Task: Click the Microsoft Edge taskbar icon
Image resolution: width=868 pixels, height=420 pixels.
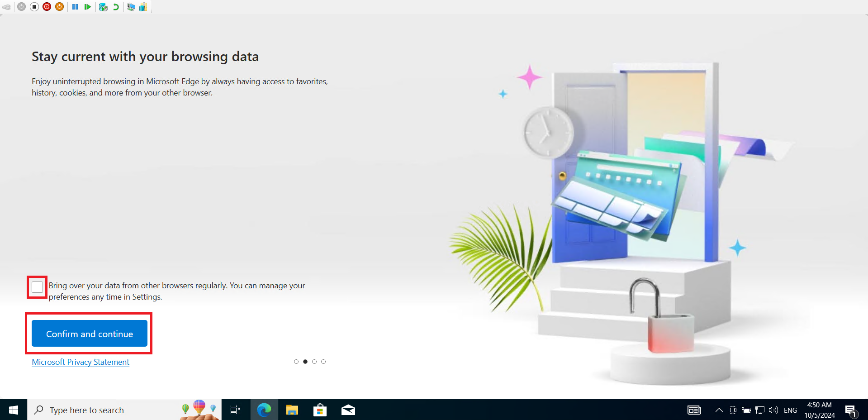Action: click(264, 410)
